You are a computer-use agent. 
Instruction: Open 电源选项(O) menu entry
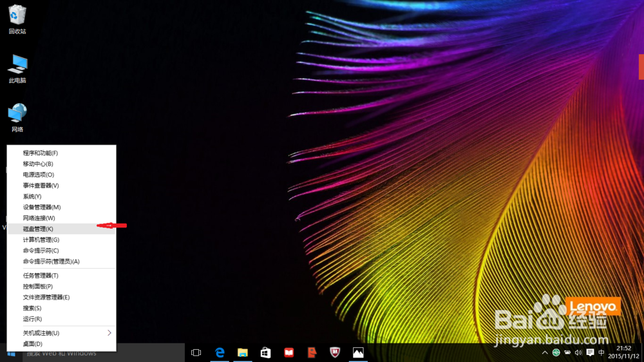(x=62, y=175)
